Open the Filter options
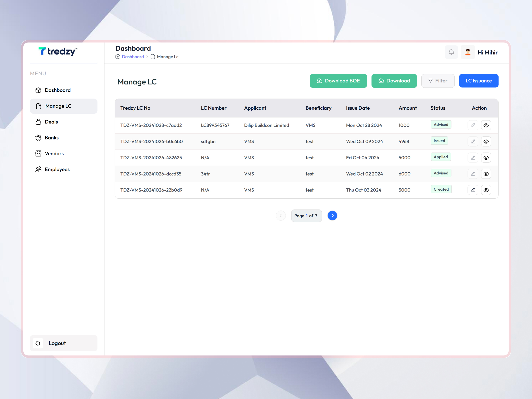Image resolution: width=532 pixels, height=399 pixels. tap(438, 80)
